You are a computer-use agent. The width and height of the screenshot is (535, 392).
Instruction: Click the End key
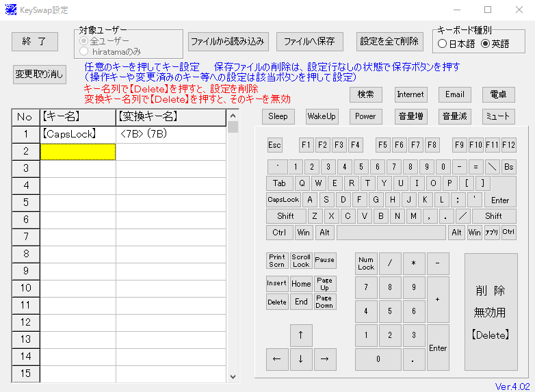301,302
